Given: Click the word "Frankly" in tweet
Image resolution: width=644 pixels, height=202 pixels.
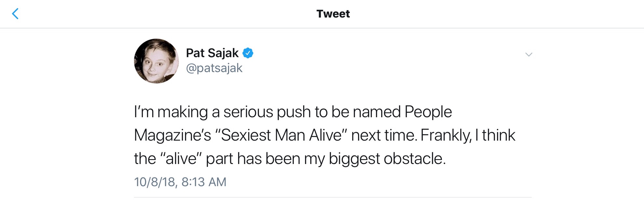Looking at the screenshot, I should [446, 135].
